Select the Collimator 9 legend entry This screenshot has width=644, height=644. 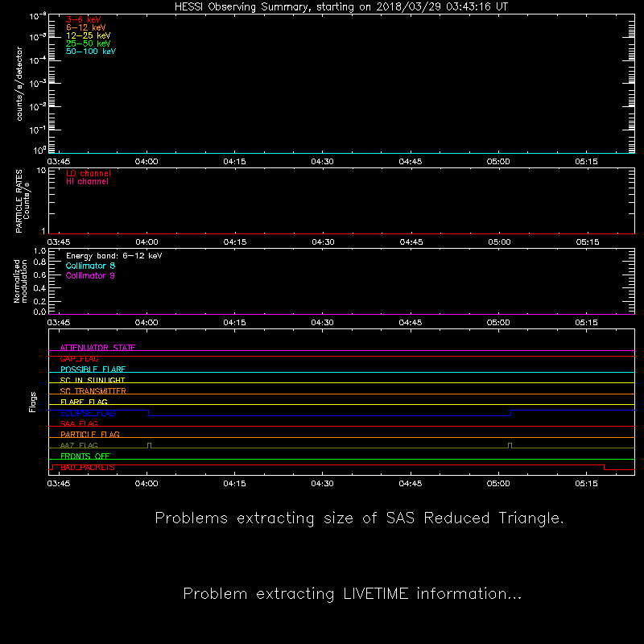pos(90,275)
